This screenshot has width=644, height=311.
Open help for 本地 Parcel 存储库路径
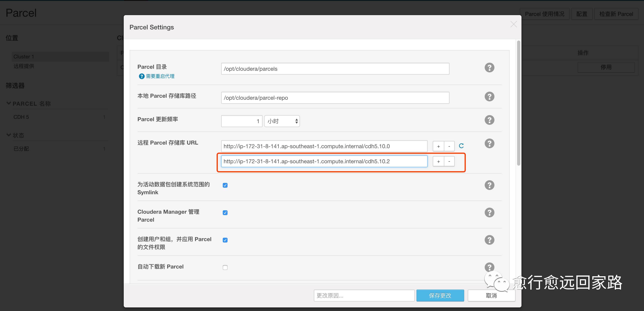point(489,97)
